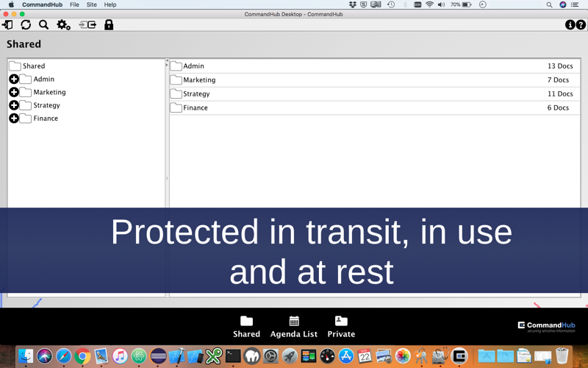Image resolution: width=588 pixels, height=368 pixels.
Task: Select Strategy label in left tree
Action: [46, 105]
